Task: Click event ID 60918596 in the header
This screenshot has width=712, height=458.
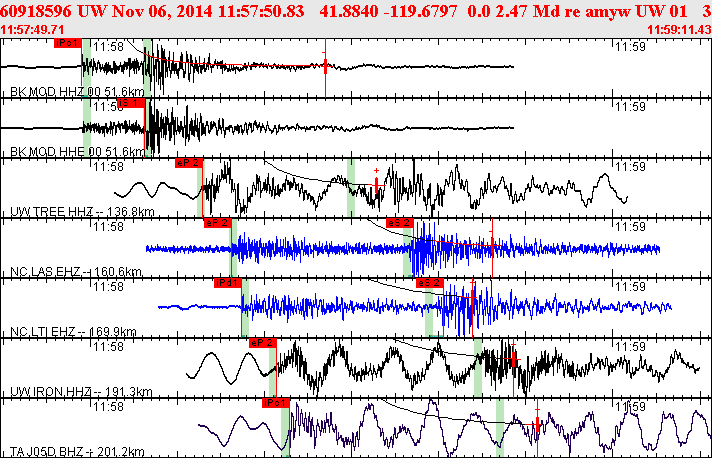Action: pos(36,11)
